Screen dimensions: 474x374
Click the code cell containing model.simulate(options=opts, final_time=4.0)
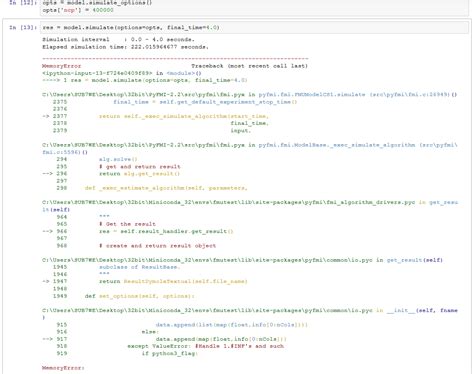tap(255, 28)
